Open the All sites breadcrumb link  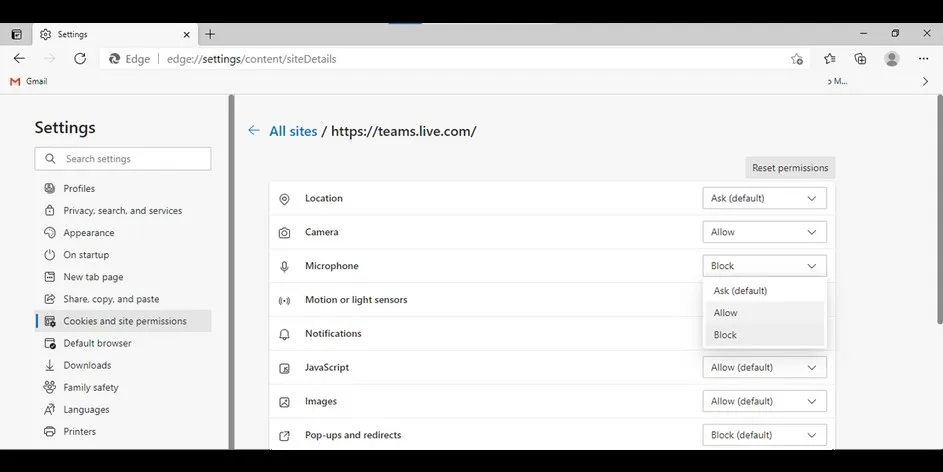point(293,131)
